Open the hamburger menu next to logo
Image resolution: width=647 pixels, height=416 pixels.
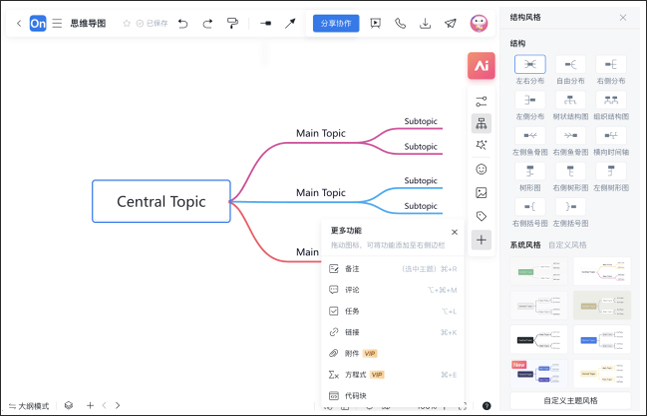click(57, 23)
